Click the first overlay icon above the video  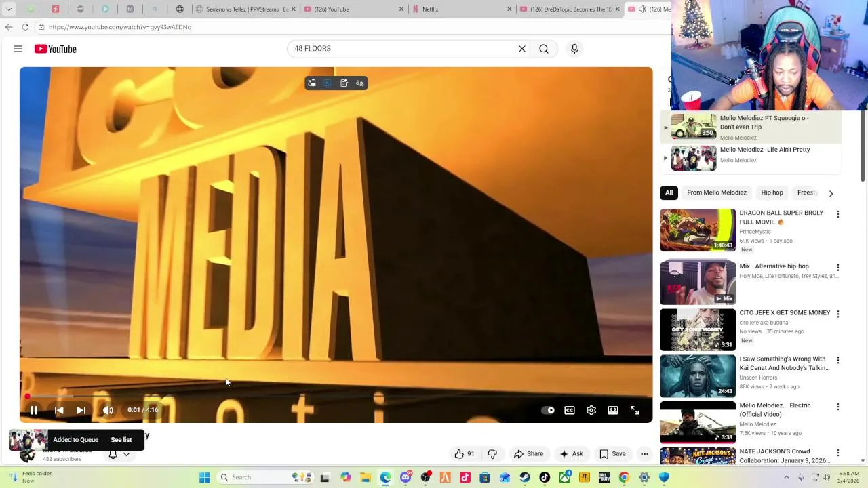[312, 83]
